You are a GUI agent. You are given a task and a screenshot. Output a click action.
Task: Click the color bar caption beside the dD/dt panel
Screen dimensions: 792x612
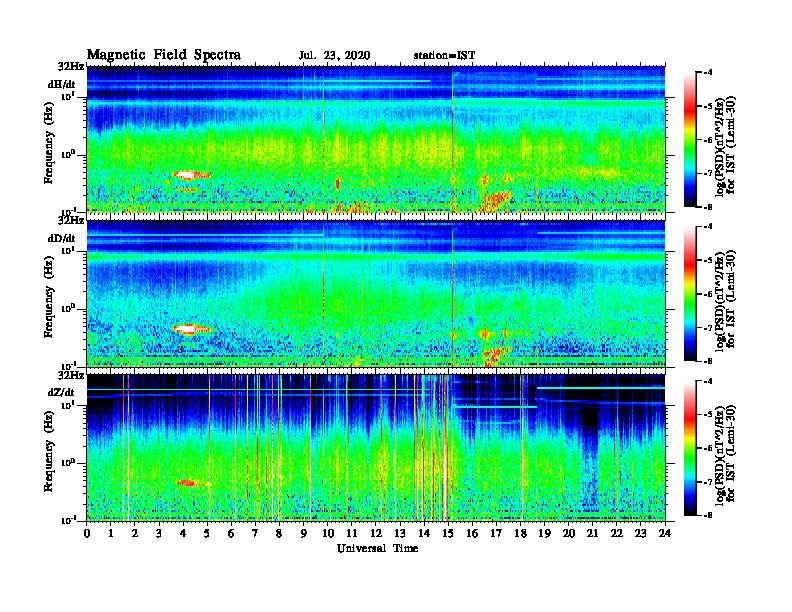[x=725, y=301]
